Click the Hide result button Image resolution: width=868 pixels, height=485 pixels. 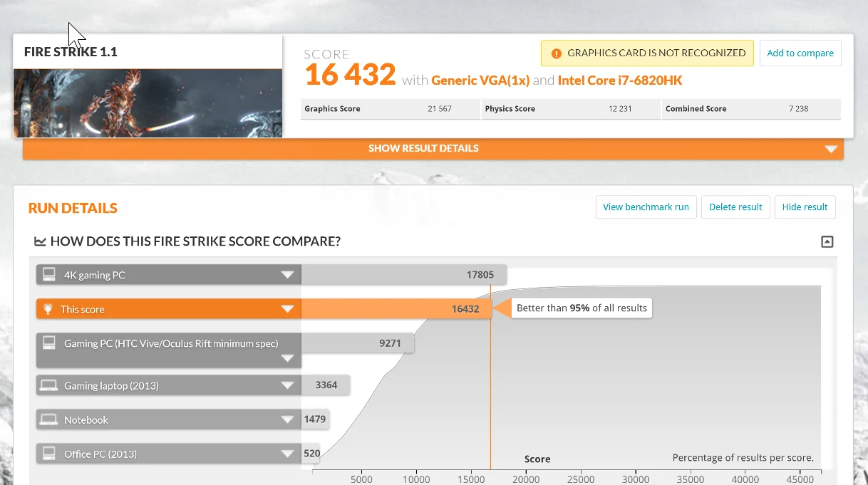click(x=805, y=207)
